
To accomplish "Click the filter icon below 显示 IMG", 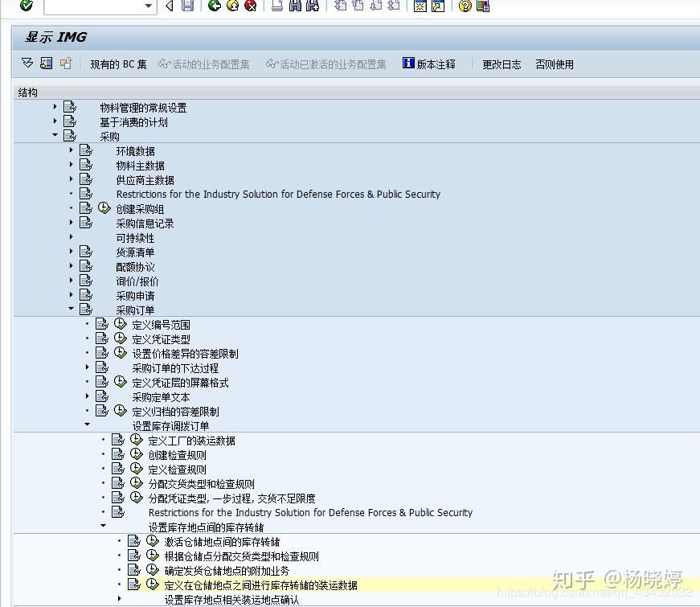I will [x=25, y=64].
